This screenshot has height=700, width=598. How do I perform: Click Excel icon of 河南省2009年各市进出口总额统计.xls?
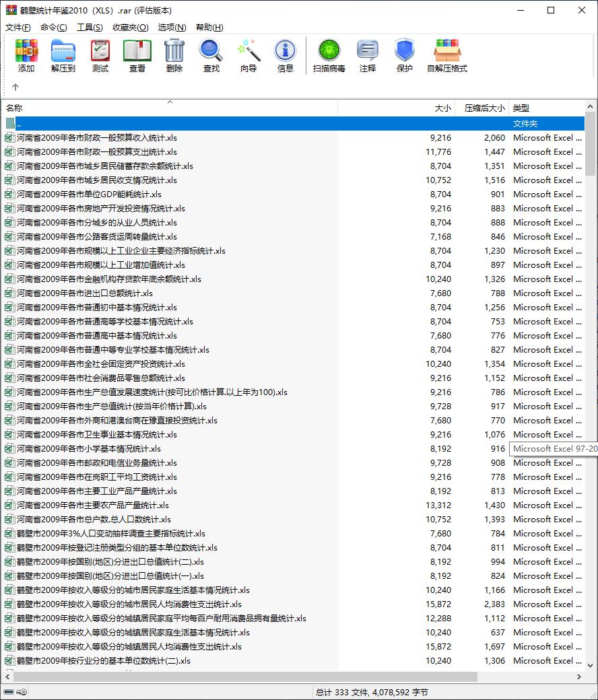pyautogui.click(x=10, y=293)
